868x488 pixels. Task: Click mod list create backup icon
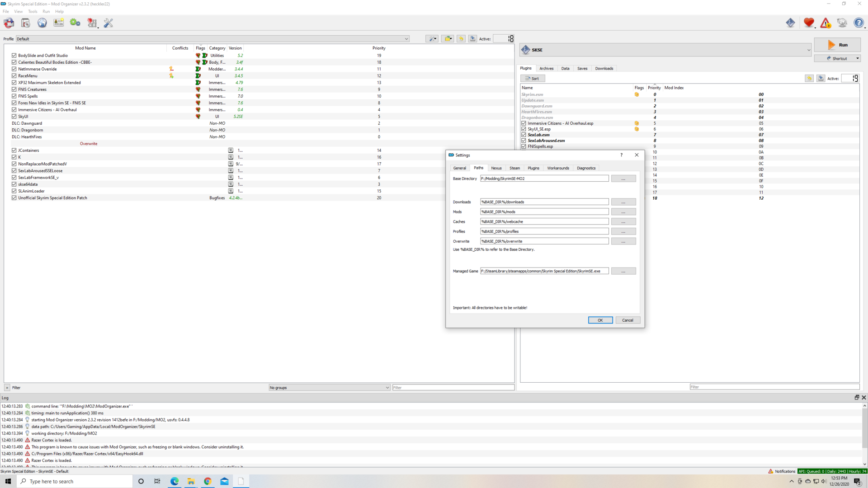pos(472,39)
